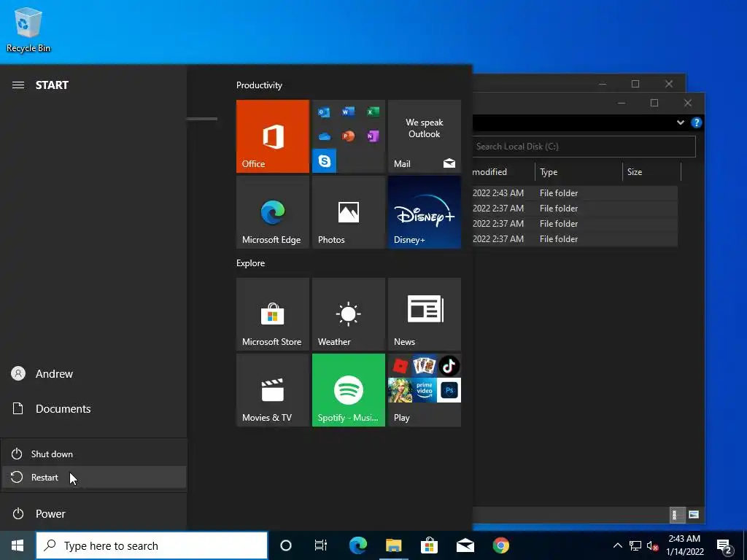
Task: Open Photoshop icon in the Play tile
Action: [x=449, y=390]
